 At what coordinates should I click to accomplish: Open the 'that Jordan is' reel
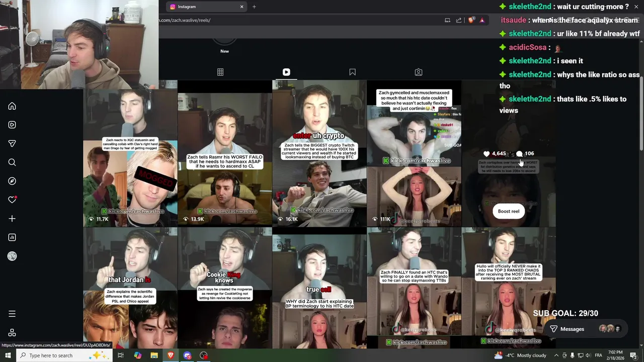tap(130, 288)
